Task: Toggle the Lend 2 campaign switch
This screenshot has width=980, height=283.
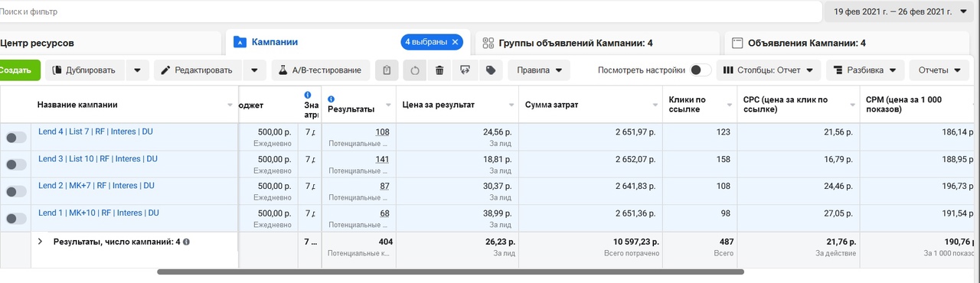Action: [16, 191]
